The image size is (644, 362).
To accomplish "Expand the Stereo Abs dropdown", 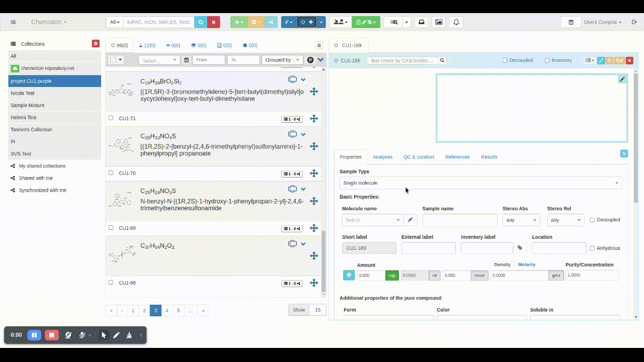I will pyautogui.click(x=521, y=220).
